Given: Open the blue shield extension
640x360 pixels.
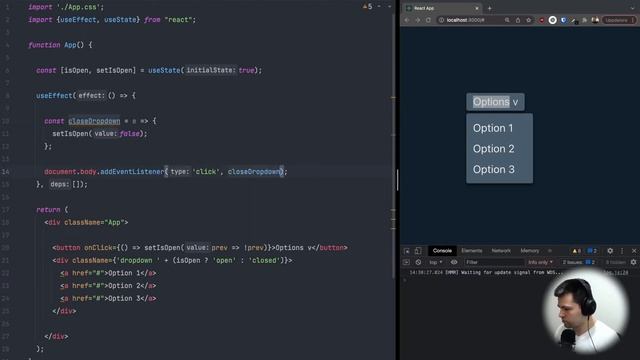Looking at the screenshot, I should coord(563,20).
